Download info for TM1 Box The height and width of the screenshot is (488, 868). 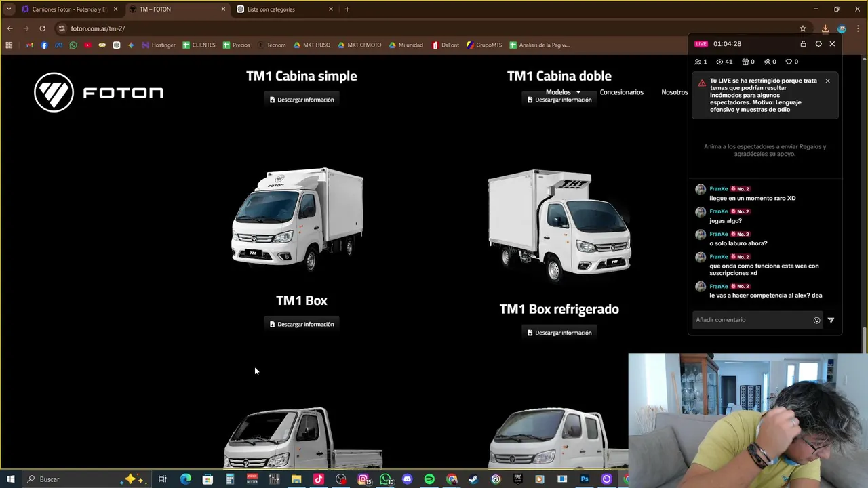coord(302,324)
